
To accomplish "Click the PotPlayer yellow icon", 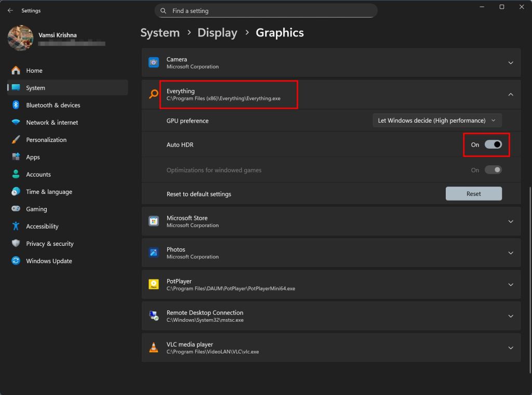I will coord(153,284).
